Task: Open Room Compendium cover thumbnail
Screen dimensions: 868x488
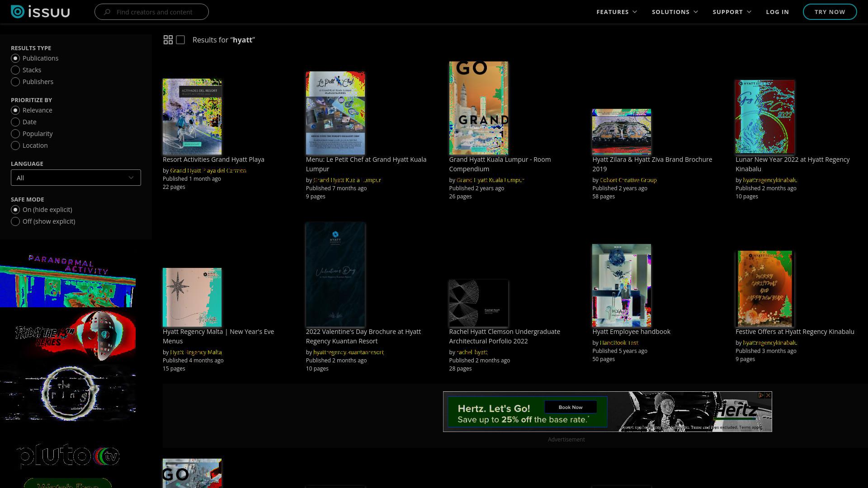Action: click(478, 108)
